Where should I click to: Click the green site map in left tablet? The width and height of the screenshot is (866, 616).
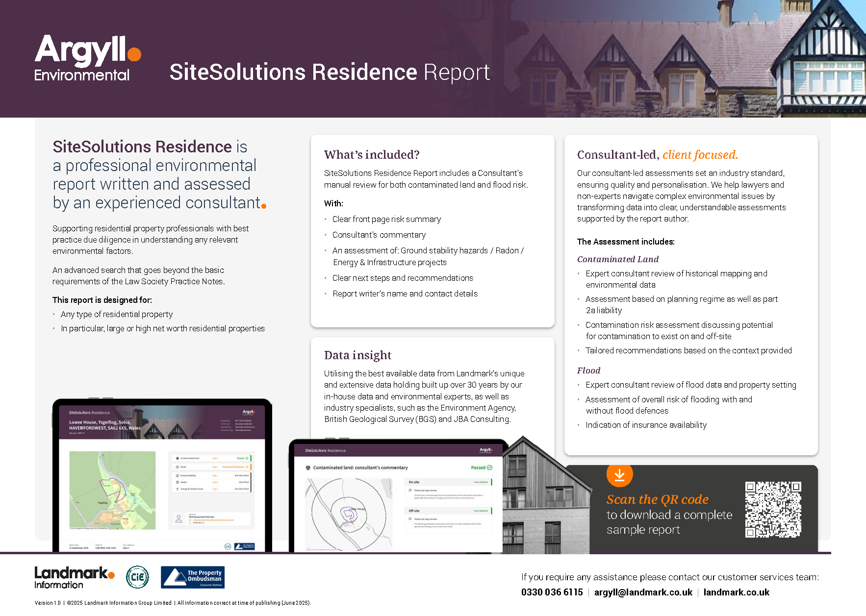click(x=112, y=490)
